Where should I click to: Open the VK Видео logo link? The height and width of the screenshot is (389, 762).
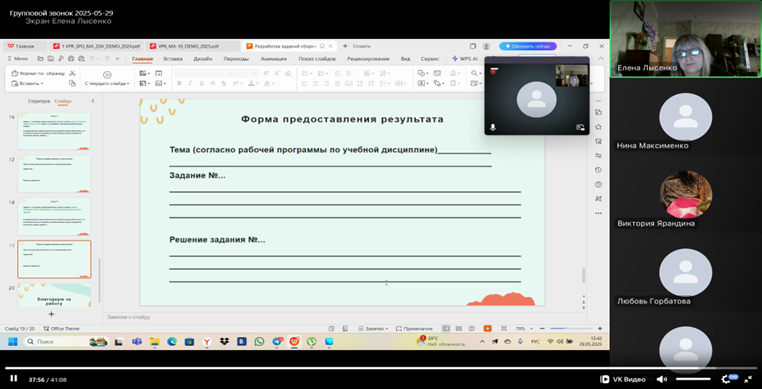623,379
